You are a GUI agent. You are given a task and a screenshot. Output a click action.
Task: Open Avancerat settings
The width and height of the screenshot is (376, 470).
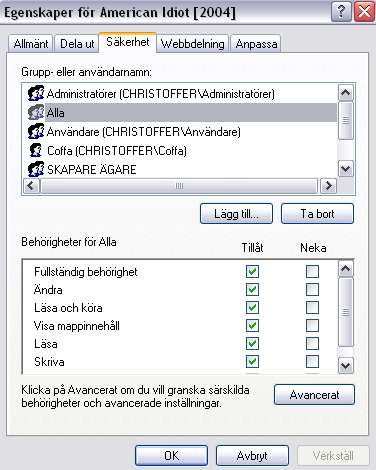coord(314,395)
